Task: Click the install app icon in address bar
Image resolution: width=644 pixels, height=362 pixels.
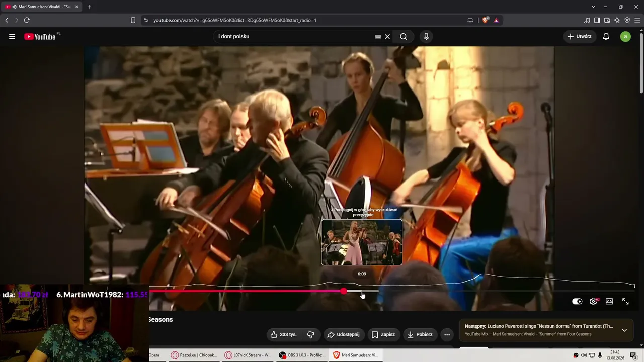Action: (470, 20)
